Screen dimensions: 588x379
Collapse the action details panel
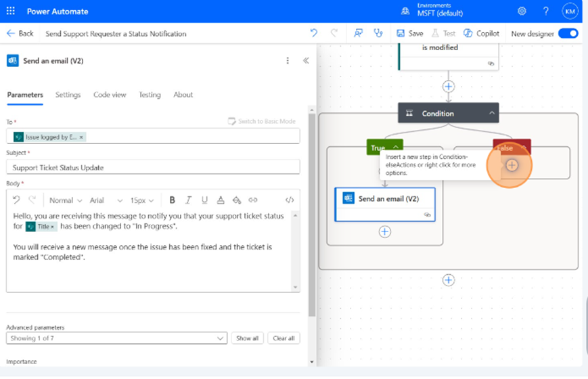click(306, 60)
